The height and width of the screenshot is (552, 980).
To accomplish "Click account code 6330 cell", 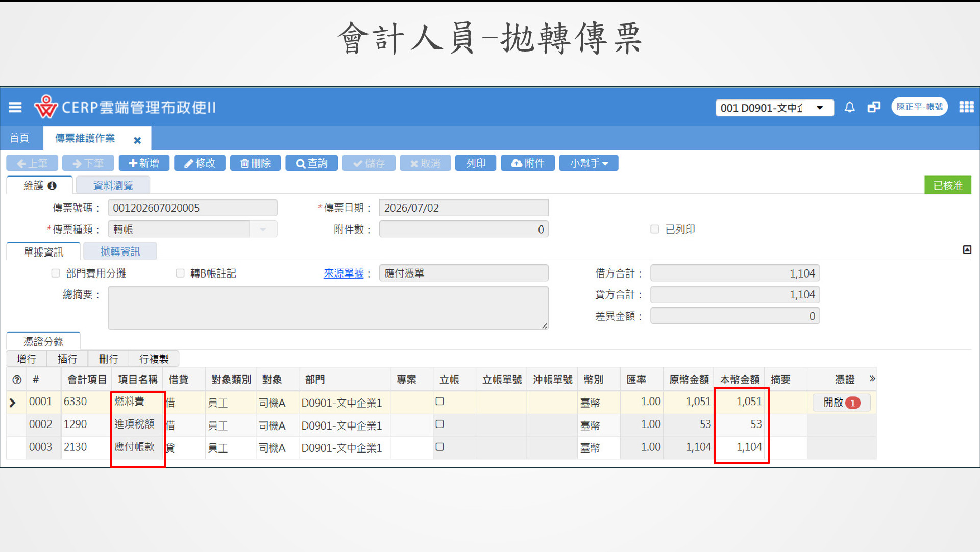I will point(86,402).
